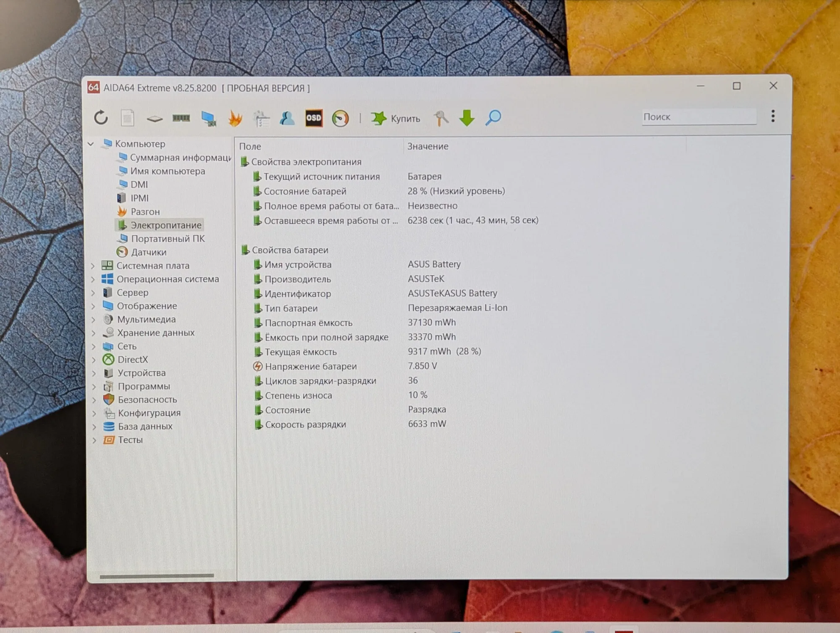Expand the DirectX tree node

point(94,360)
